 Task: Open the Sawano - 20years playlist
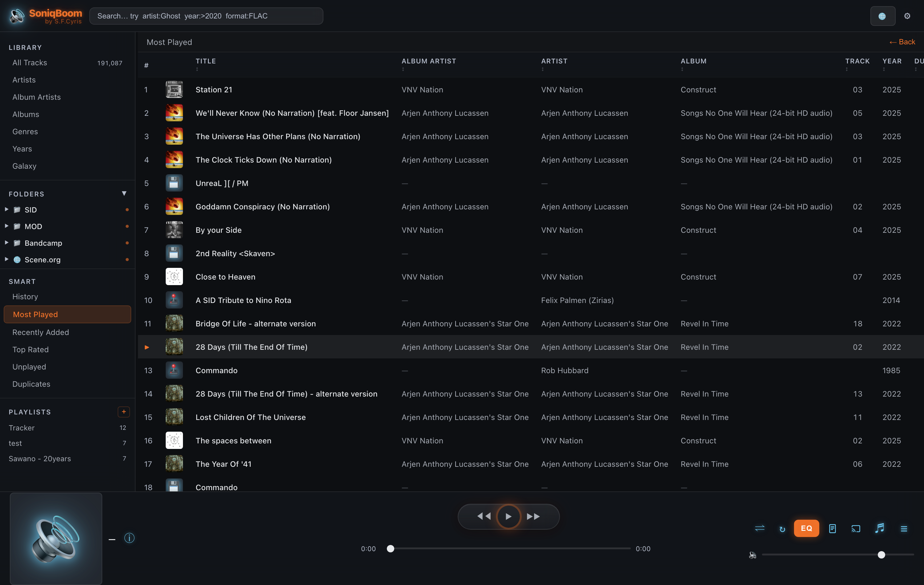point(67,458)
